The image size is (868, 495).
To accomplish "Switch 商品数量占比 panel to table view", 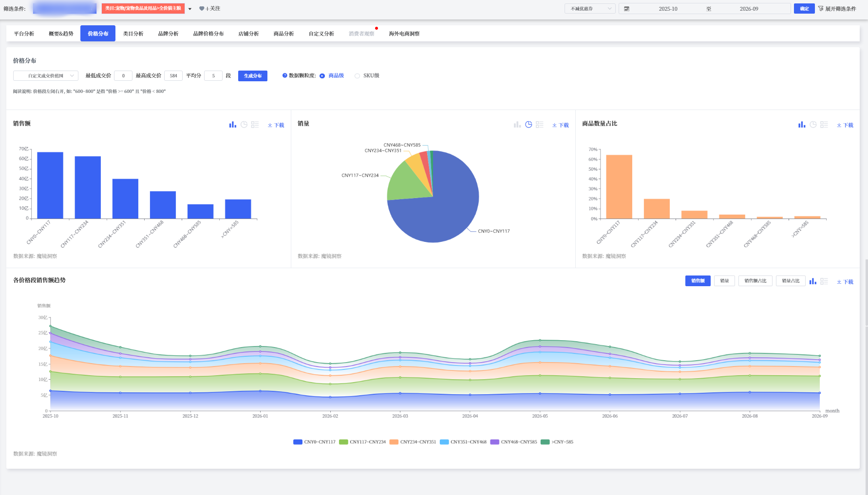I will point(824,125).
